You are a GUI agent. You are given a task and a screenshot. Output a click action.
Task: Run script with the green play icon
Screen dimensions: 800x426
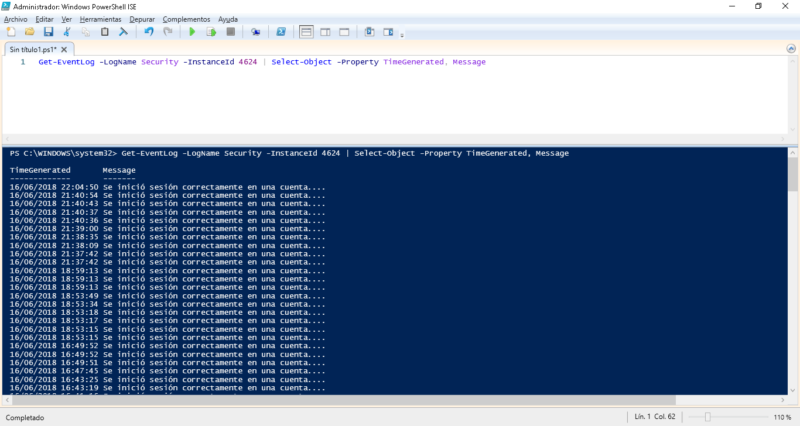pyautogui.click(x=192, y=32)
